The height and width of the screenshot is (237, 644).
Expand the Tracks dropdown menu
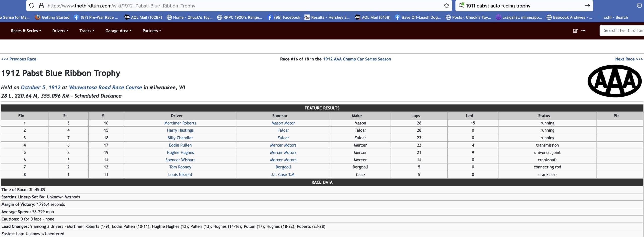tap(87, 31)
